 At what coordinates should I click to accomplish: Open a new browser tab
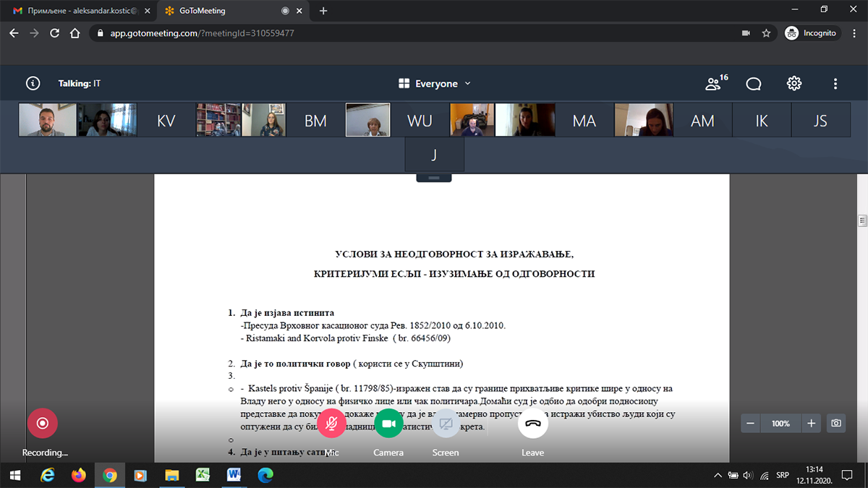323,11
